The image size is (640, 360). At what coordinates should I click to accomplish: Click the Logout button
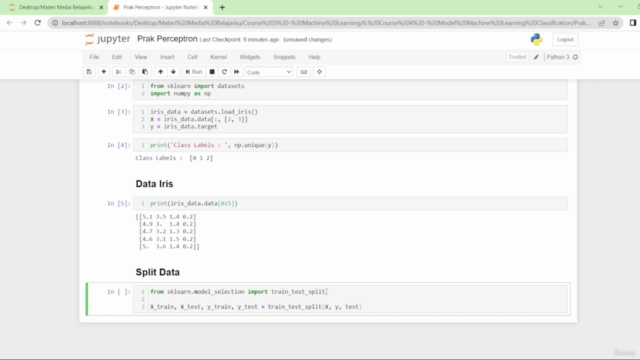pos(565,40)
